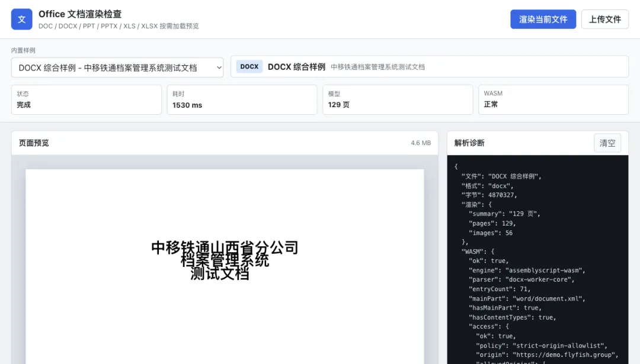Click the 模型 129 页 card
This screenshot has width=640, height=364.
[398, 99]
